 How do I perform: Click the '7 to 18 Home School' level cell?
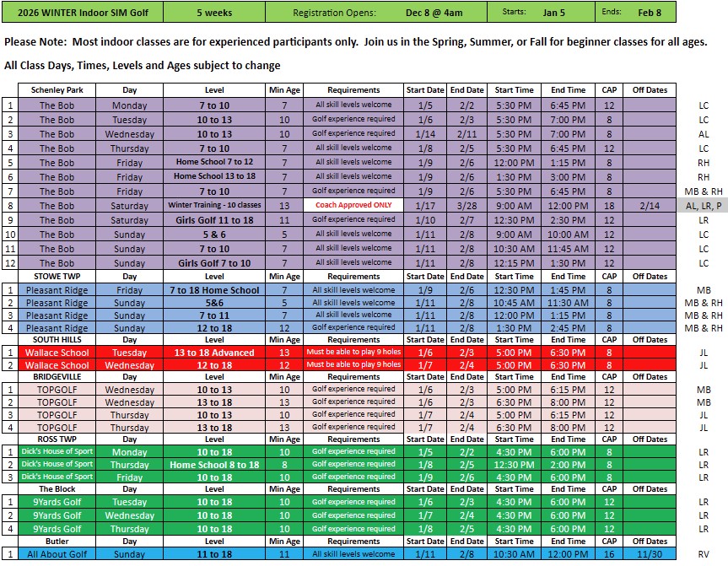coord(214,289)
